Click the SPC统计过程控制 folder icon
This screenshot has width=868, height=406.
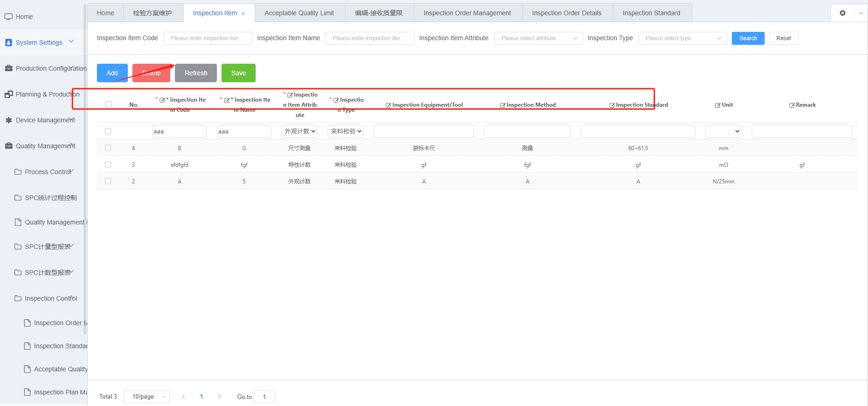pos(18,198)
